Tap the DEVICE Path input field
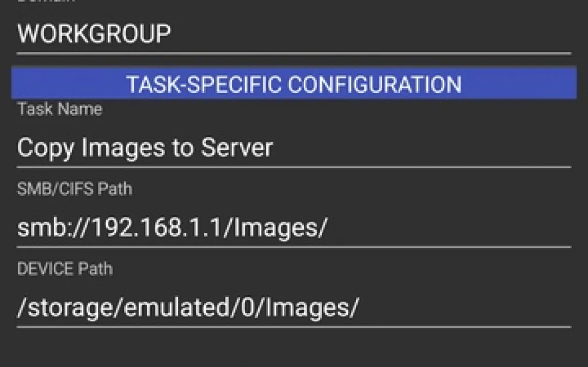588x367 pixels. pos(293,308)
